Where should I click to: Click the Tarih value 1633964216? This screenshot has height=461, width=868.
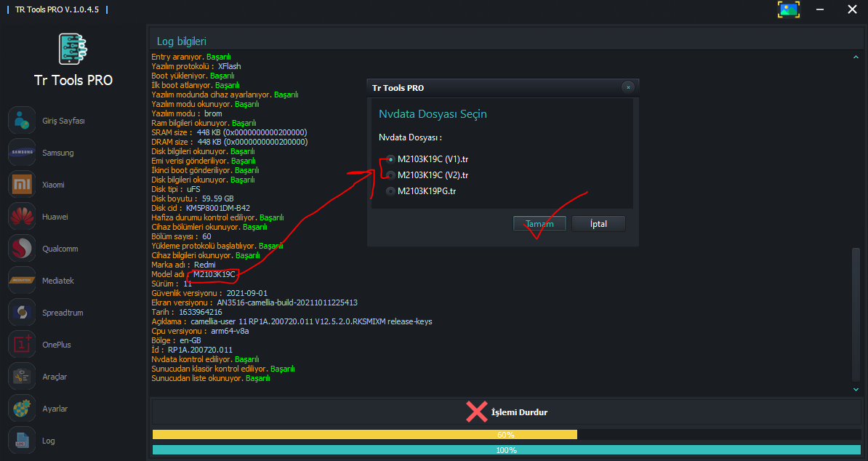(201, 312)
